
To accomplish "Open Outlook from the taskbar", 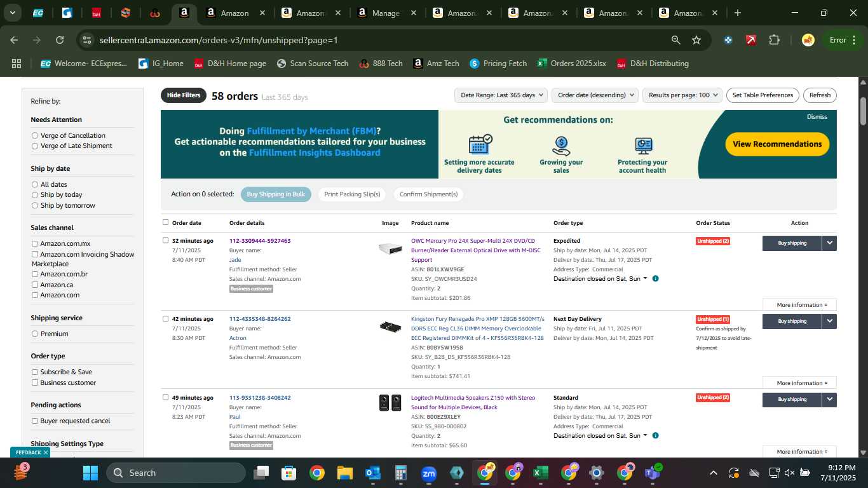I will pos(373,473).
